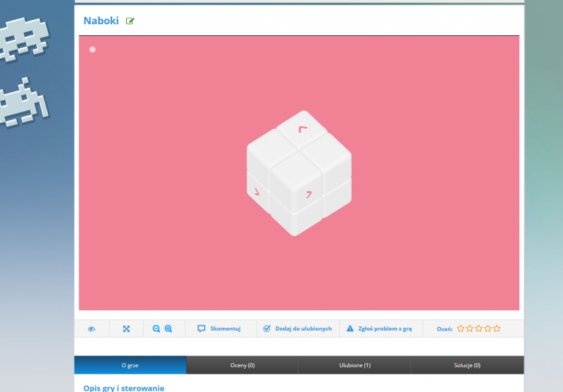
Task: Select the Ulubione (1) tab
Action: 354,365
